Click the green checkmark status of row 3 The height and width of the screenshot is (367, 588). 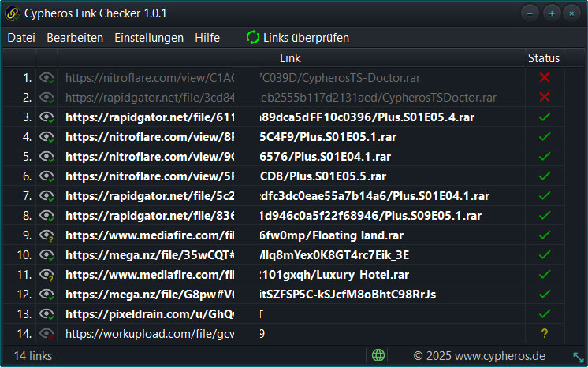pos(545,117)
